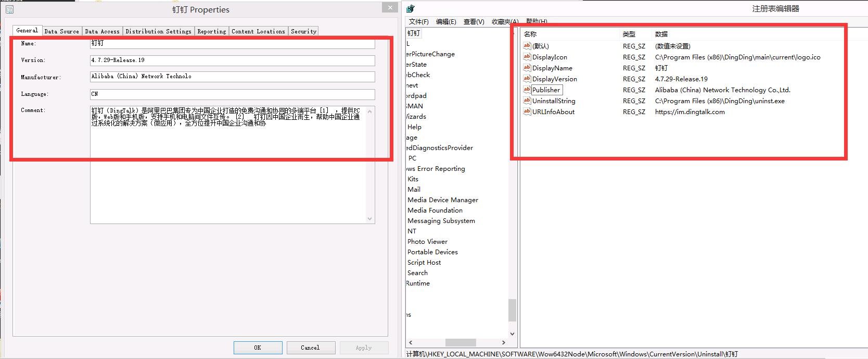Click the uninst.exe path data value
This screenshot has width=868, height=359.
coord(720,101)
